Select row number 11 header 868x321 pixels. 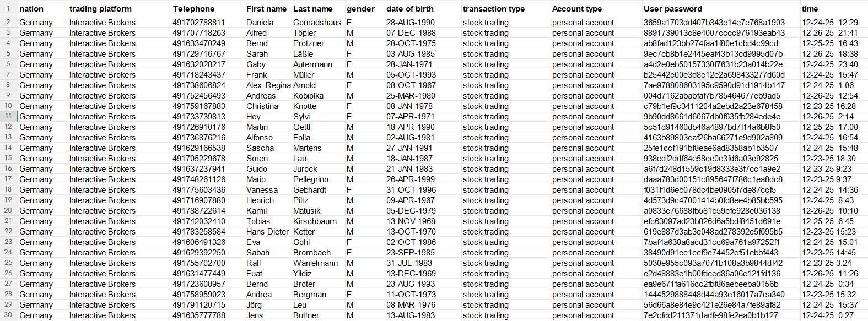[8, 116]
